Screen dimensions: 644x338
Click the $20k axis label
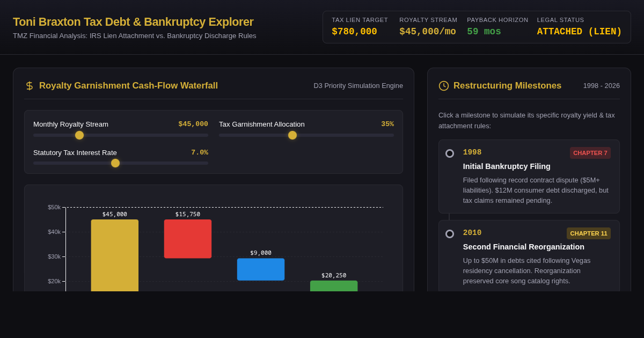coord(54,281)
